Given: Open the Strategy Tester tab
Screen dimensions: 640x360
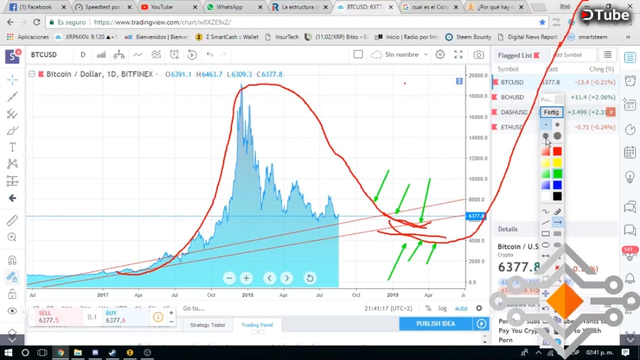Looking at the screenshot, I should pos(208,325).
